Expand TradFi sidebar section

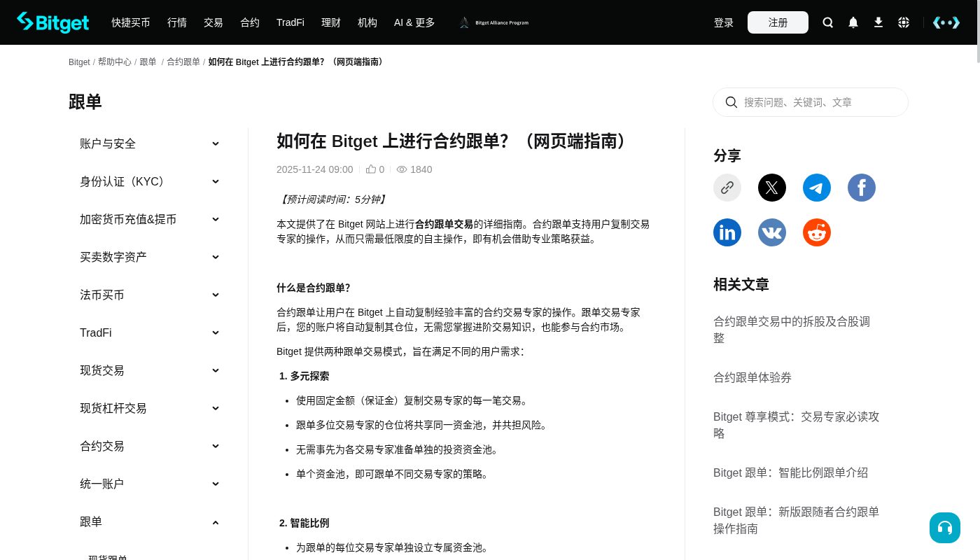click(x=150, y=332)
